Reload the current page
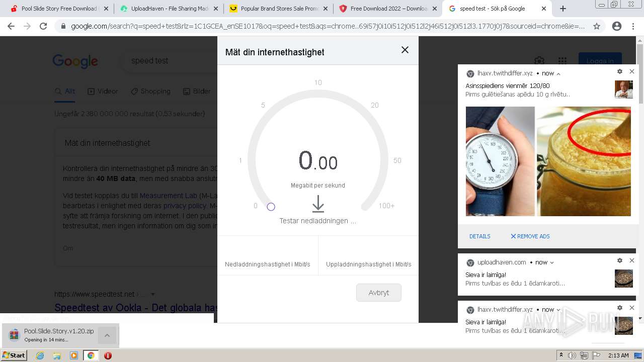The image size is (644, 362). point(43,26)
